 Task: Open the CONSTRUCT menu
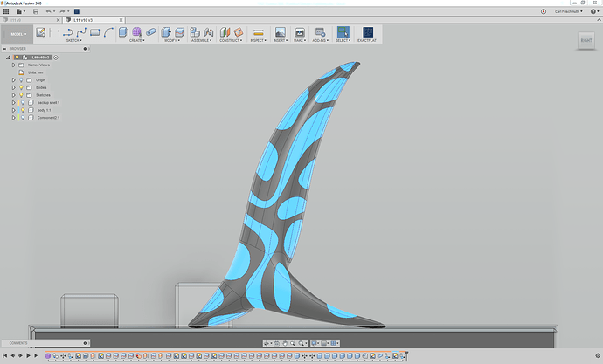pos(231,40)
